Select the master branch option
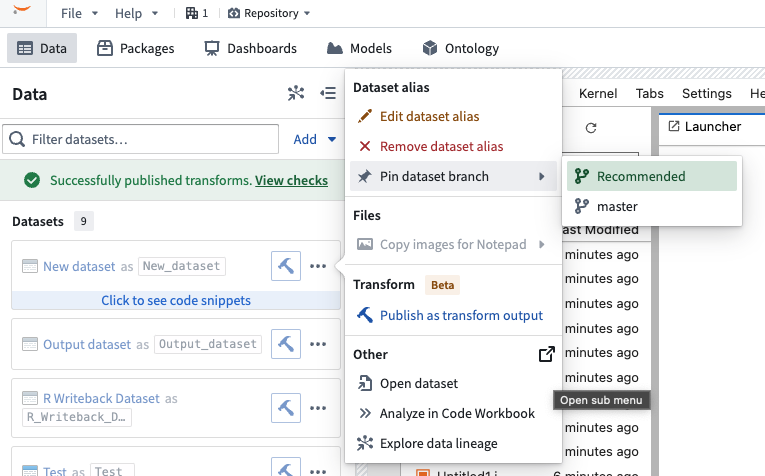Screen dimensions: 765x476 pyautogui.click(x=652, y=206)
